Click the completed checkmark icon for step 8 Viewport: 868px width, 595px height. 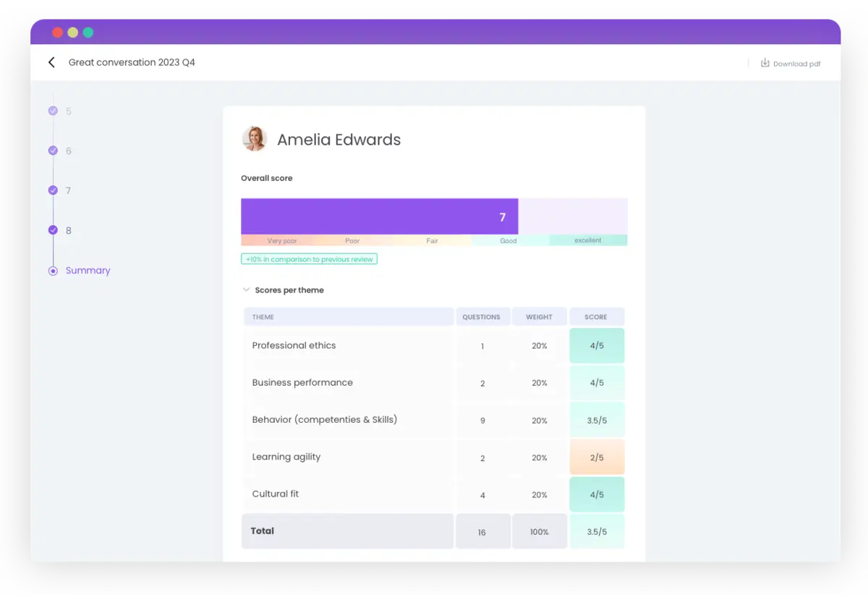[x=52, y=230]
